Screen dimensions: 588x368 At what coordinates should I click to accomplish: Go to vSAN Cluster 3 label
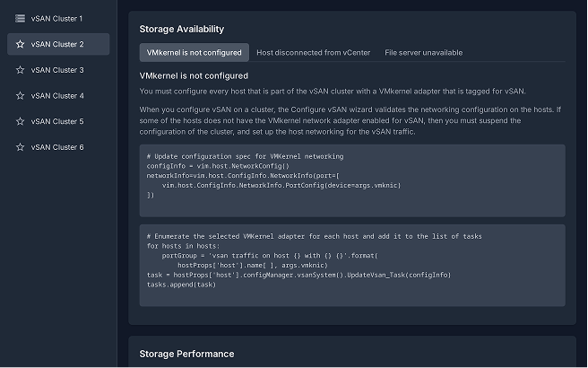pos(56,70)
